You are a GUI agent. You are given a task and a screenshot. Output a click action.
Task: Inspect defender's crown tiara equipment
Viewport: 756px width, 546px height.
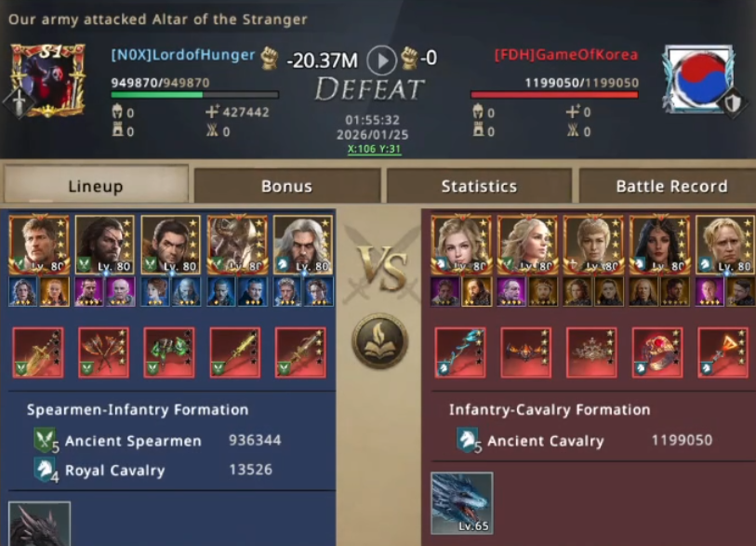[x=591, y=353]
